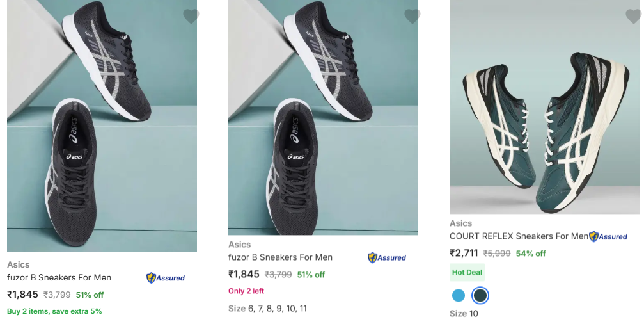This screenshot has height=324, width=644.
Task: Click the 54% off discount label
Action: coord(531,254)
